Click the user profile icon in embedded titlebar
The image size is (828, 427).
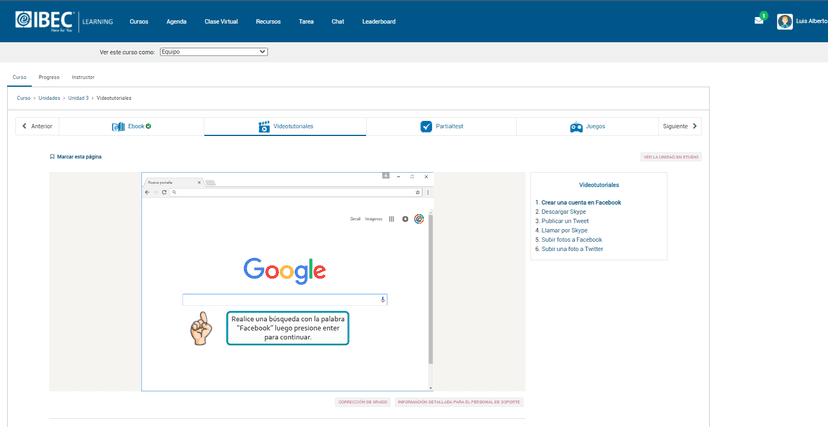pyautogui.click(x=386, y=176)
